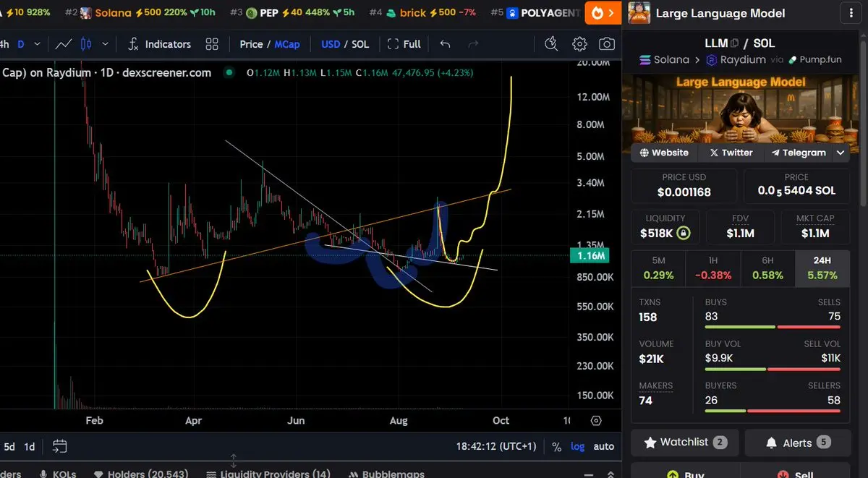Open the Twitter X link

click(x=731, y=153)
